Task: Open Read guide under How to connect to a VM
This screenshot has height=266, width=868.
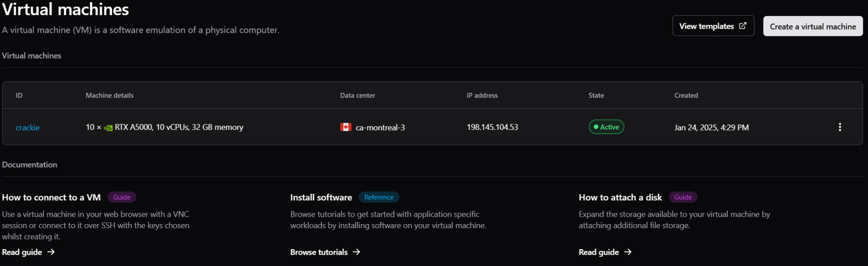Action: coord(28,252)
